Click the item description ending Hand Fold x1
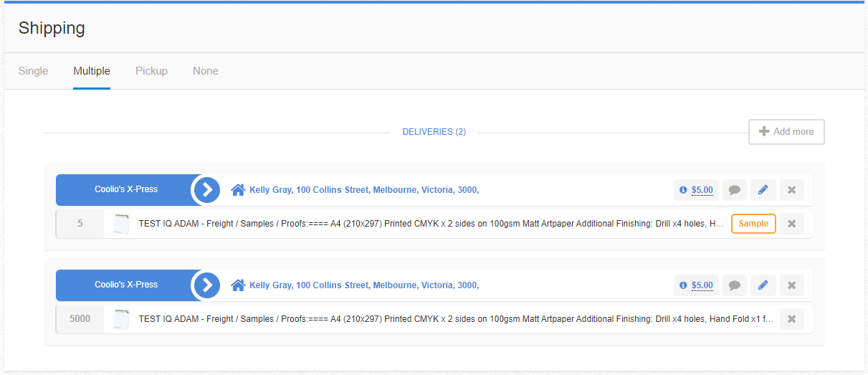The width and height of the screenshot is (868, 375). 456,319
